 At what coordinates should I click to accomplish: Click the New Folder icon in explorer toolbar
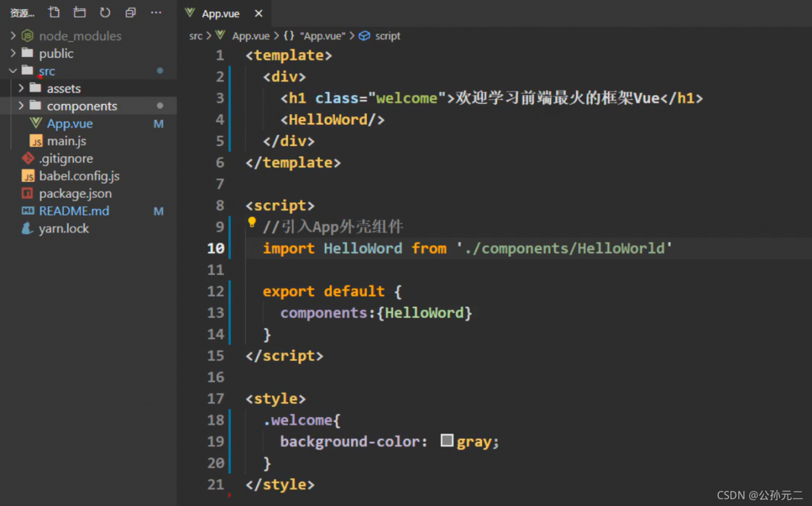[79, 13]
